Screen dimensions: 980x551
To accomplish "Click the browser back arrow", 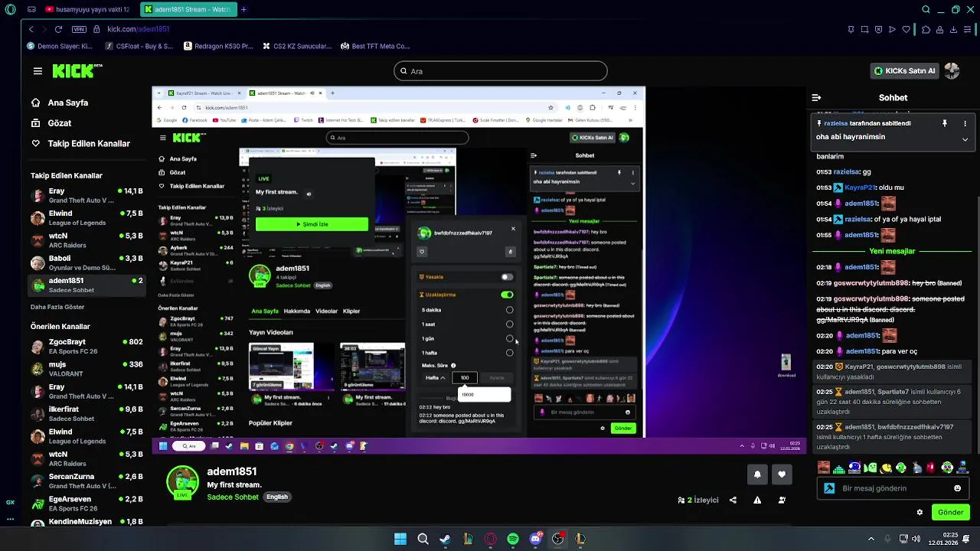I will point(31,29).
